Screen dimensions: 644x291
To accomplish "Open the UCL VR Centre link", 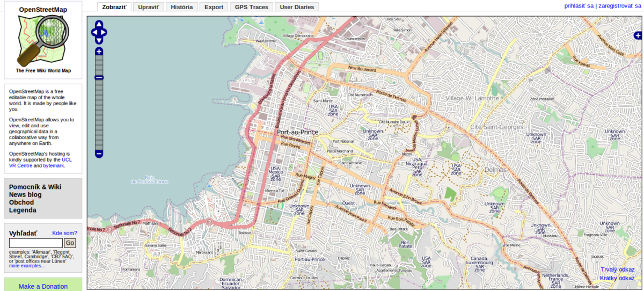I will coord(40,163).
